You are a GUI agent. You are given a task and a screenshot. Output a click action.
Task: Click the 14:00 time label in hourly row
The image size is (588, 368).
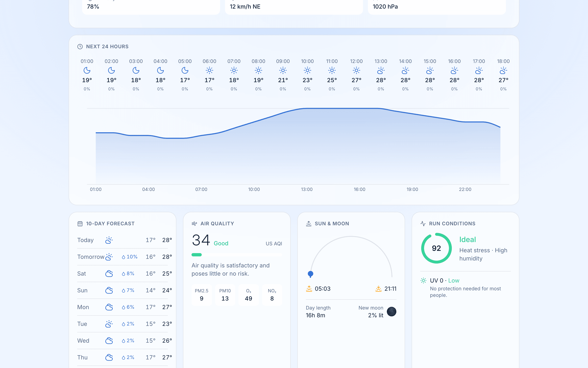(x=405, y=61)
